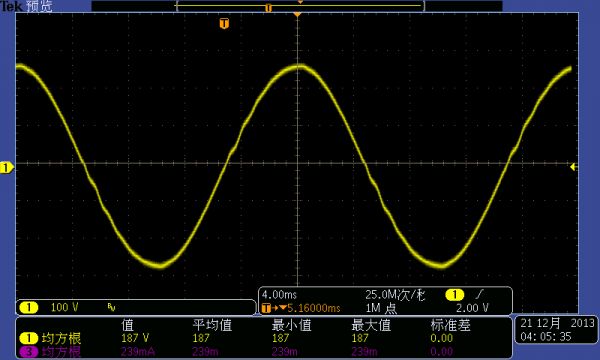Click the rising edge trigger slope icon
This screenshot has height=360, width=600.
(479, 294)
